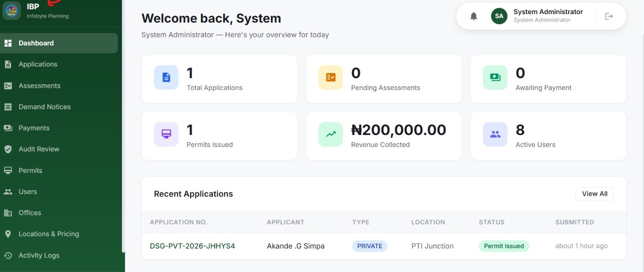Open notifications with the bell icon
The height and width of the screenshot is (272, 644).
click(x=474, y=16)
